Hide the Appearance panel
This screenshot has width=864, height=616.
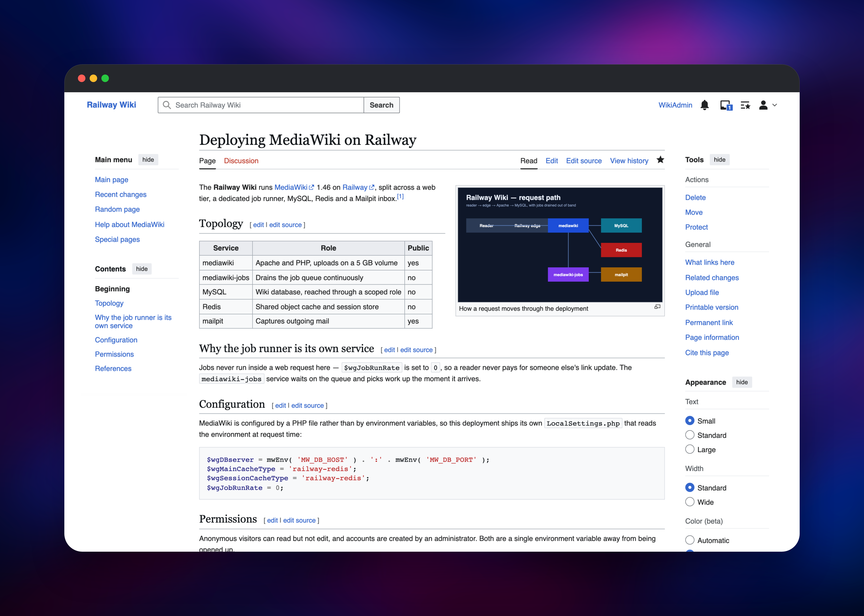742,382
